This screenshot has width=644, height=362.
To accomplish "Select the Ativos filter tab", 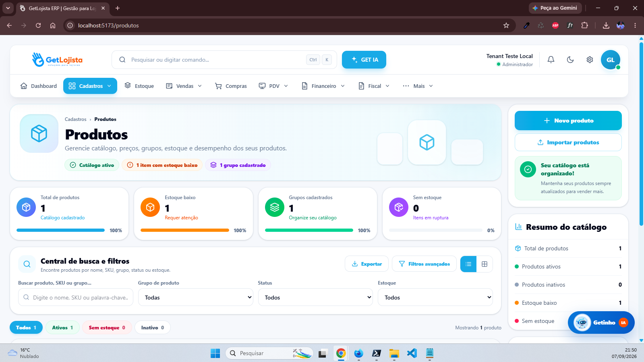I will (x=62, y=328).
